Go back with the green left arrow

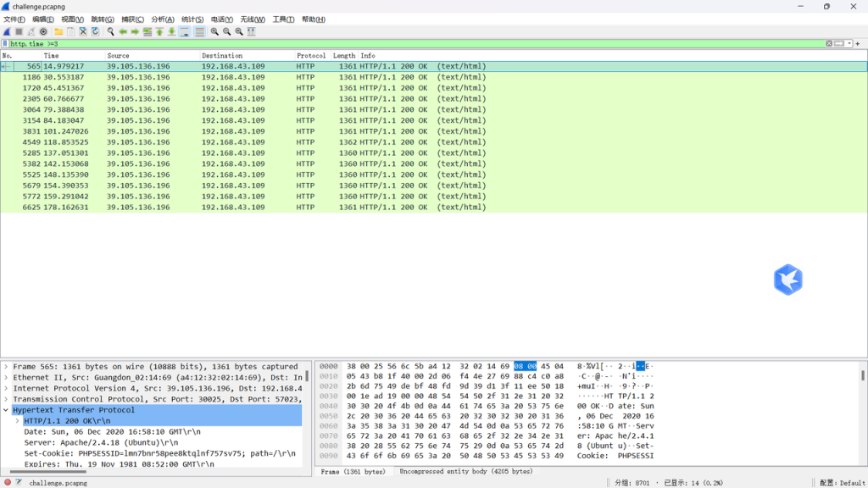pyautogui.click(x=123, y=31)
